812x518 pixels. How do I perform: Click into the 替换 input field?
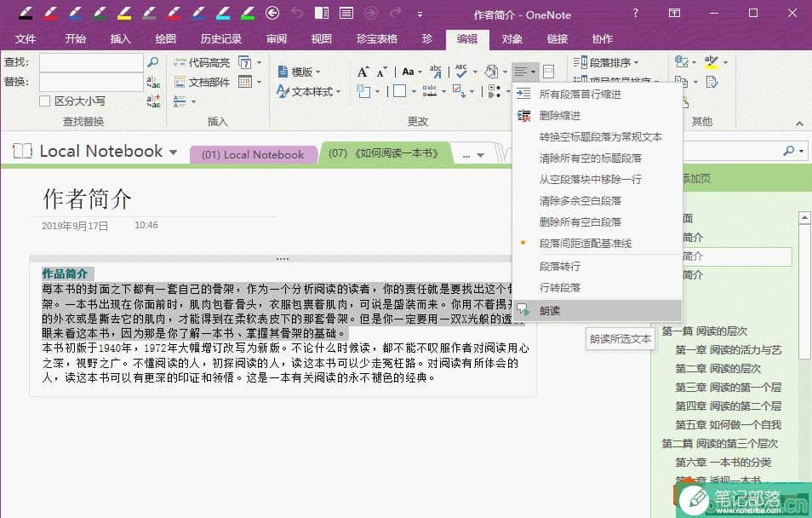pos(91,82)
